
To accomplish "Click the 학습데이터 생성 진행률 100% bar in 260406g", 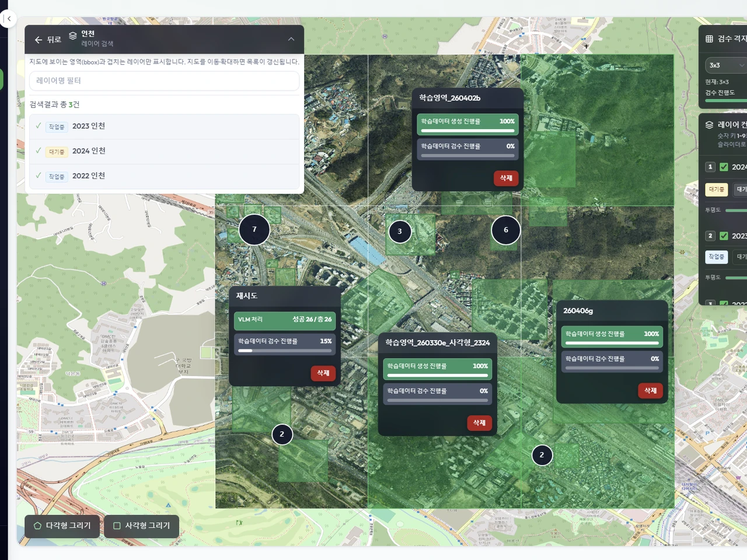I will [x=612, y=336].
